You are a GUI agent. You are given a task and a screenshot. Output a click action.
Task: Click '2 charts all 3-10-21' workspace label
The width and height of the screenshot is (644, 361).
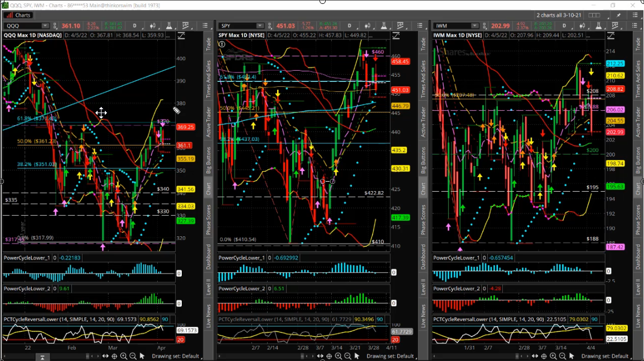[x=559, y=15]
